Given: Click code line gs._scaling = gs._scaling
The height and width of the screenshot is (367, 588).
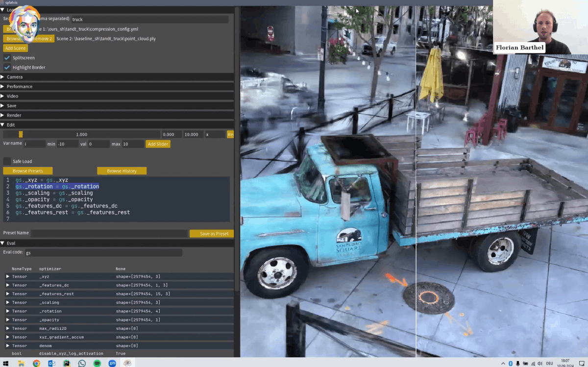Looking at the screenshot, I should tap(54, 193).
